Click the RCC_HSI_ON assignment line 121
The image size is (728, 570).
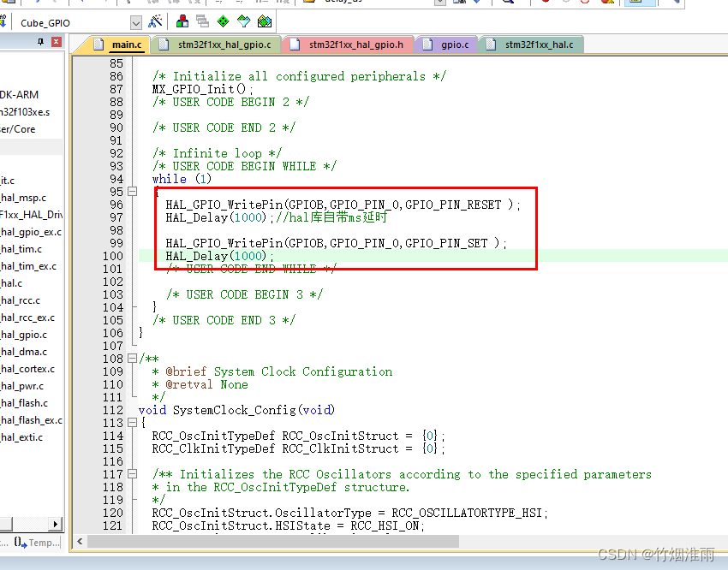click(289, 525)
